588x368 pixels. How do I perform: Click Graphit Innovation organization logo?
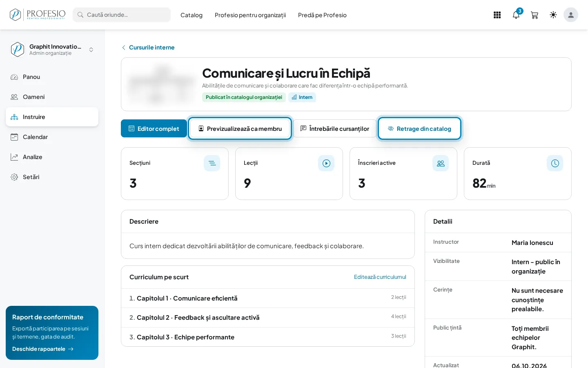pos(18,49)
